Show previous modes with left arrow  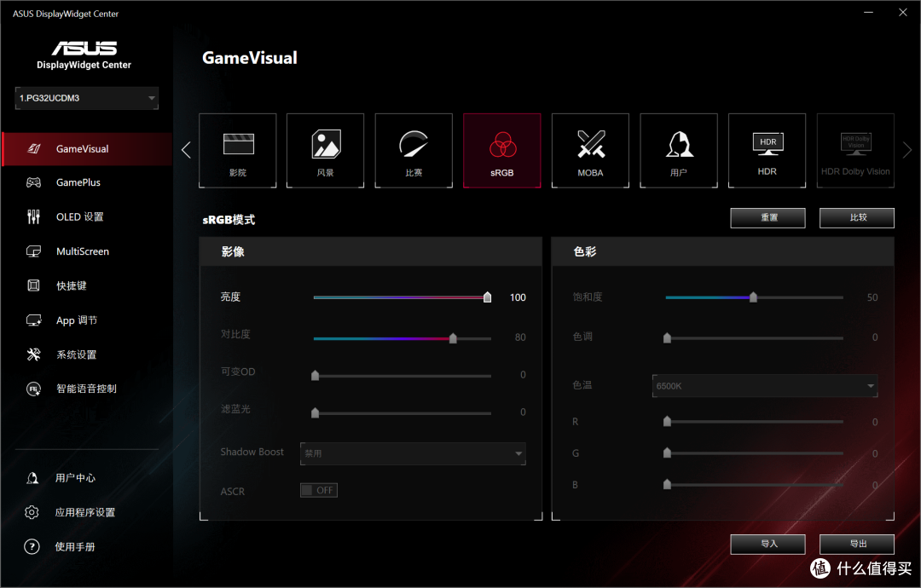[186, 150]
